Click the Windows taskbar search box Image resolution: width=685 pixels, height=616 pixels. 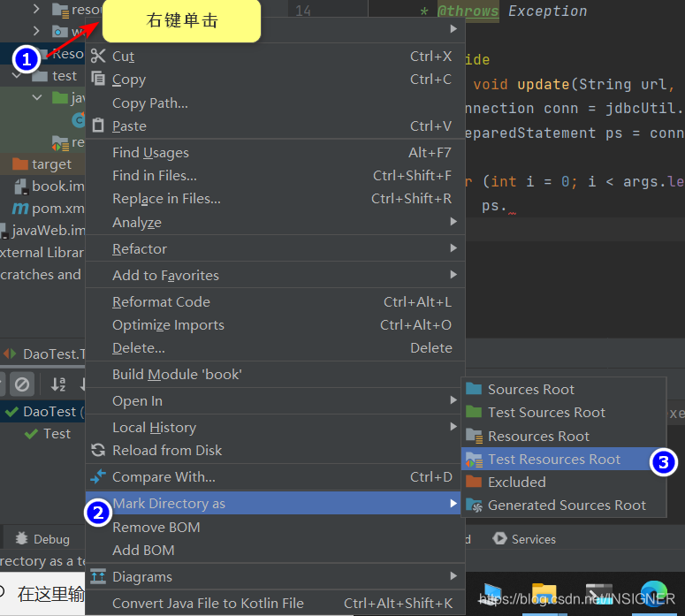click(x=42, y=594)
